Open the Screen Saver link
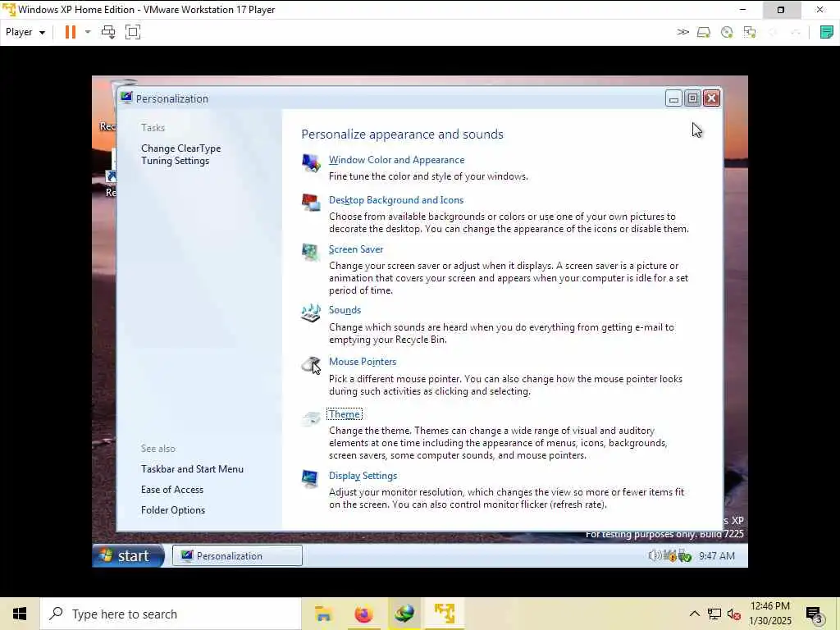 pyautogui.click(x=356, y=249)
